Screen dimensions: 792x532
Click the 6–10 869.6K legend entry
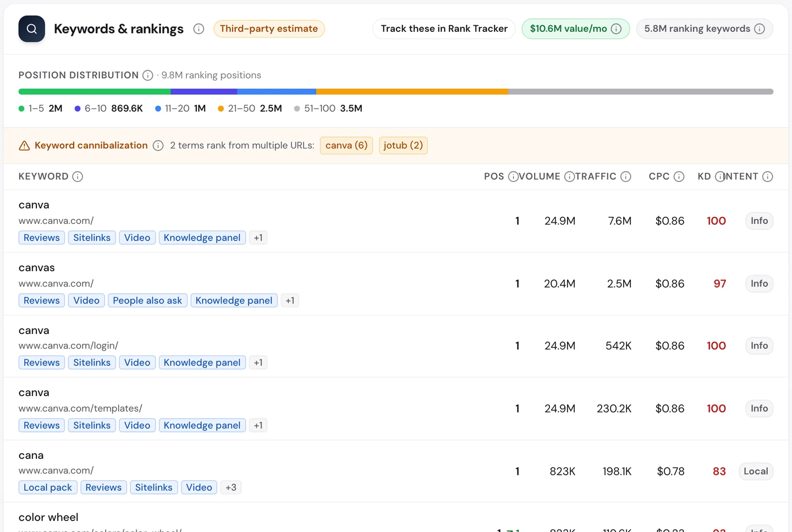(108, 109)
